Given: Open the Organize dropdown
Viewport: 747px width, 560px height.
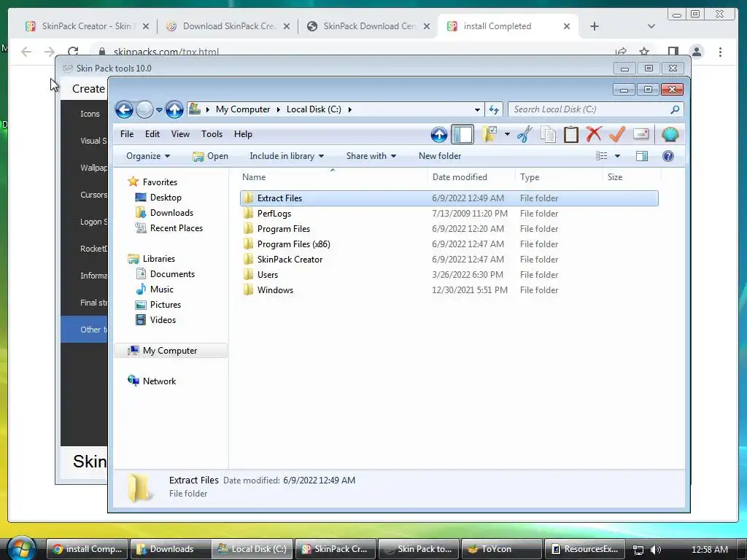Looking at the screenshot, I should tap(148, 156).
